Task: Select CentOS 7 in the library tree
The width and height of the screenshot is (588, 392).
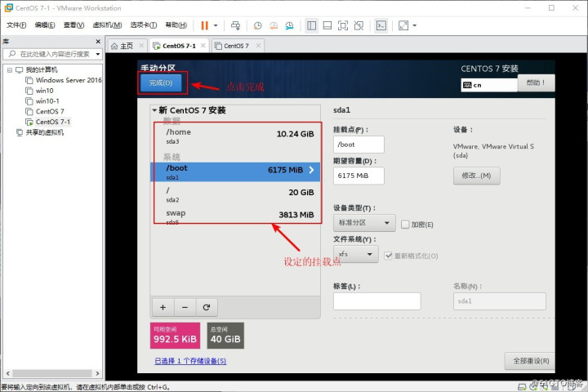Action: (x=45, y=111)
